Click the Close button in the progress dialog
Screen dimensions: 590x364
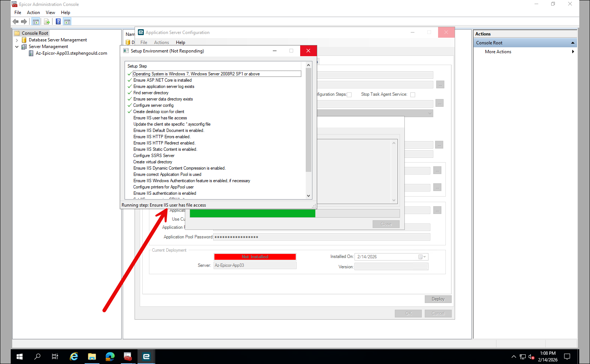pos(386,224)
